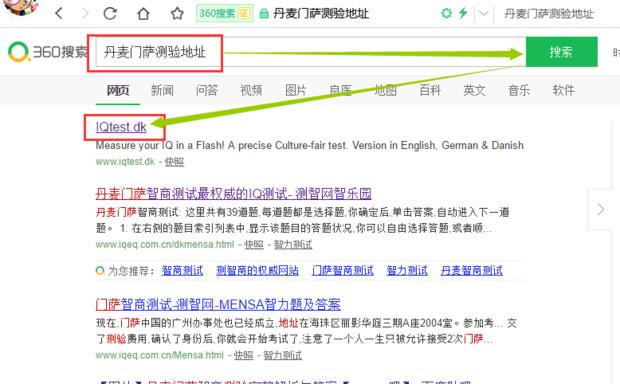This screenshot has width=620, height=384.
Task: Open 快照 for www.iqtest.dk result
Action: pos(174,162)
